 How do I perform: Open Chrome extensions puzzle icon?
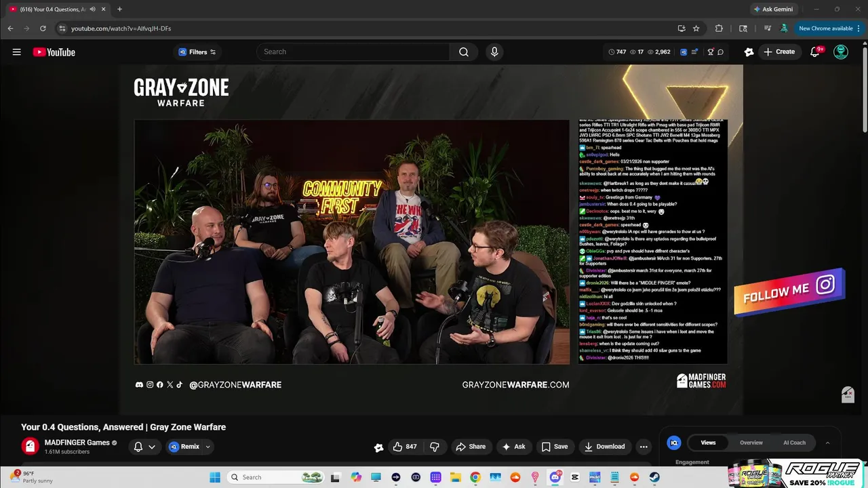[x=719, y=28]
